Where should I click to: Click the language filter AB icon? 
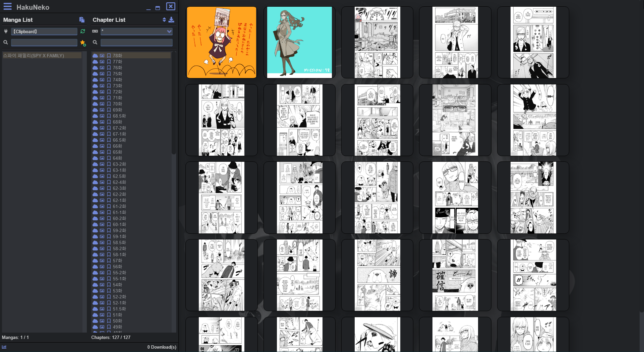tap(95, 31)
